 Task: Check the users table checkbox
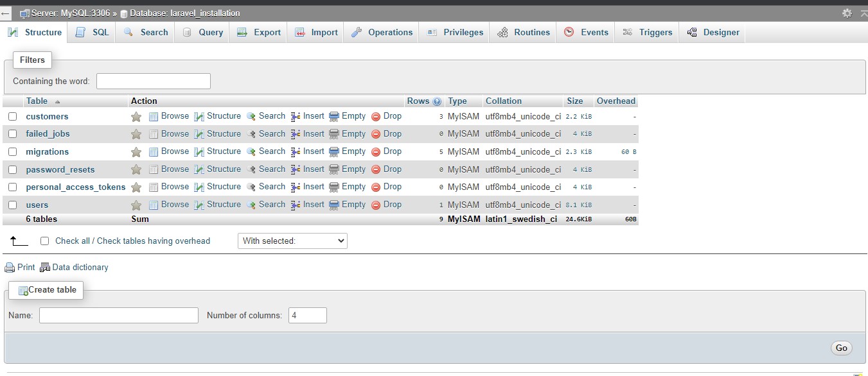12,205
